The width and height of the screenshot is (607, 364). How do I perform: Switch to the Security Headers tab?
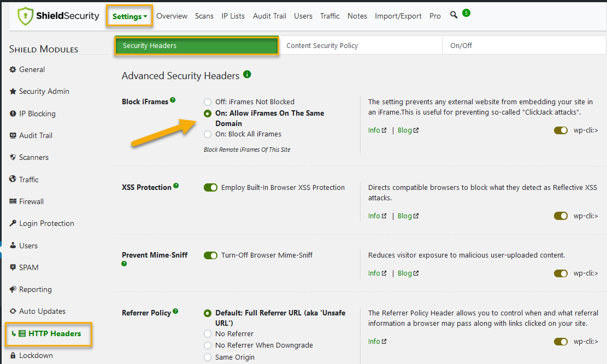click(x=196, y=46)
